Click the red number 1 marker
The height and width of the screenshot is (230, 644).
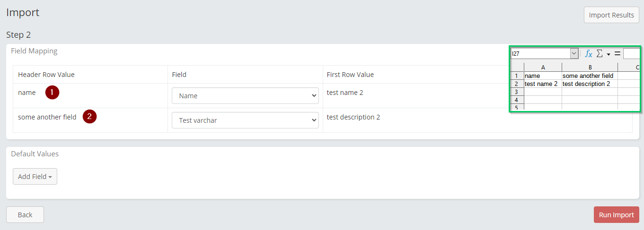pyautogui.click(x=52, y=93)
